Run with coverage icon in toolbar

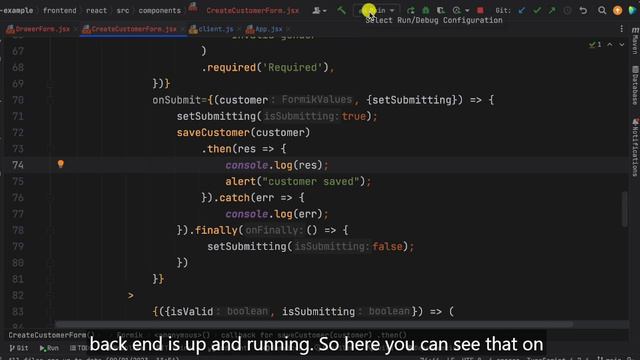(x=440, y=10)
